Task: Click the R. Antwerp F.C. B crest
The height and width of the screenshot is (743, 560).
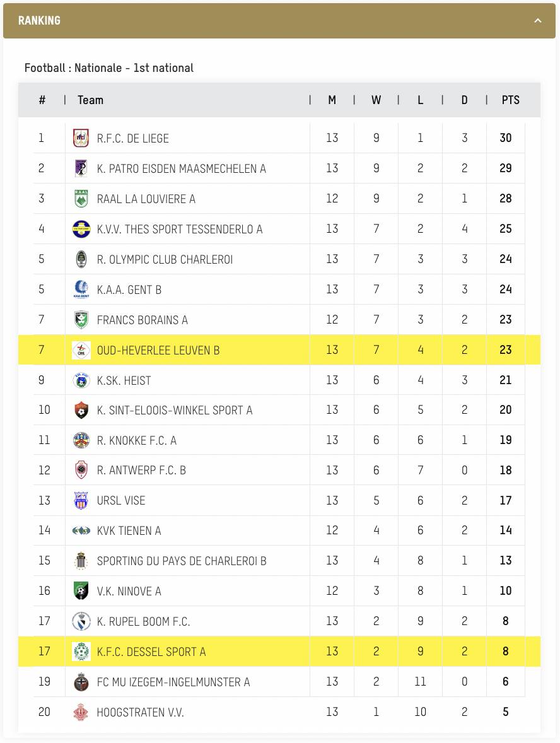Action: click(81, 470)
